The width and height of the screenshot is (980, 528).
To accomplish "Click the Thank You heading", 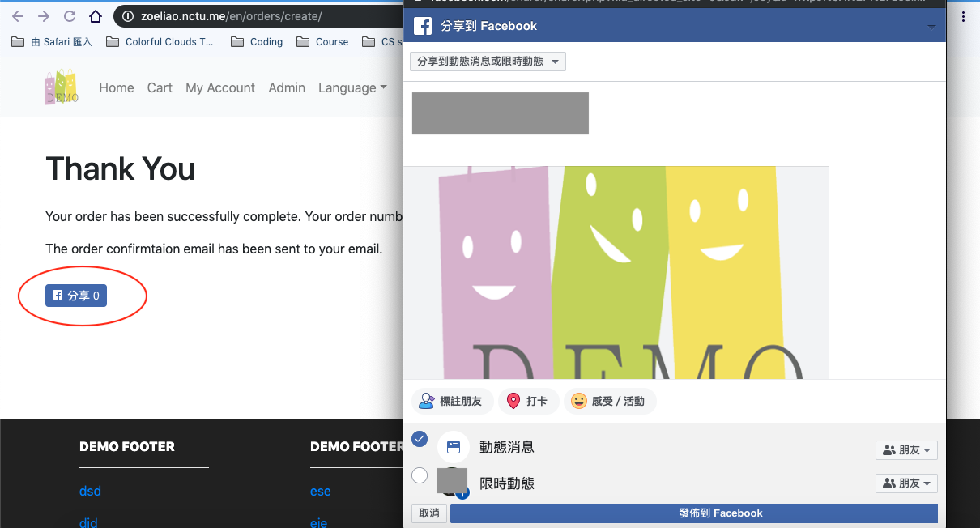I will coord(120,168).
